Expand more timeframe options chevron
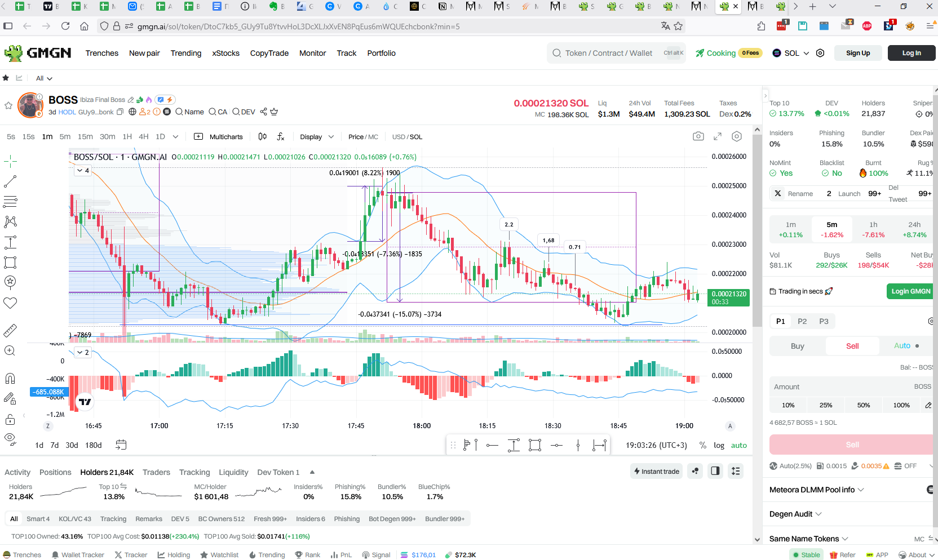Screen dimensions: 938x560 click(175, 136)
